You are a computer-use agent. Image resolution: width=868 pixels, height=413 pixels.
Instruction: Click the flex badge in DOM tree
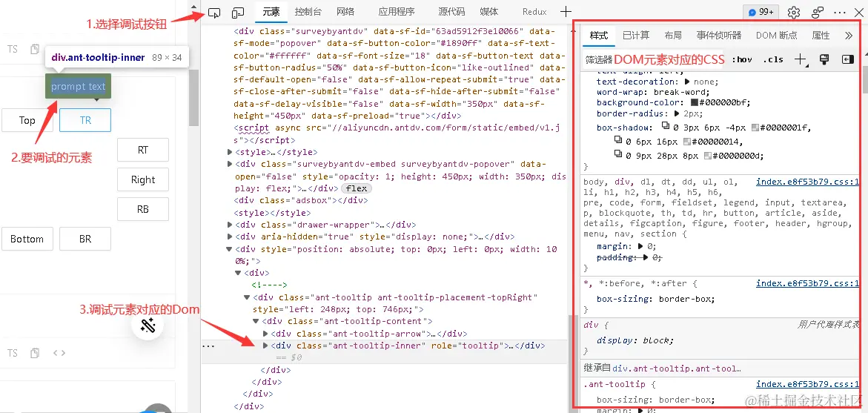[x=356, y=189]
